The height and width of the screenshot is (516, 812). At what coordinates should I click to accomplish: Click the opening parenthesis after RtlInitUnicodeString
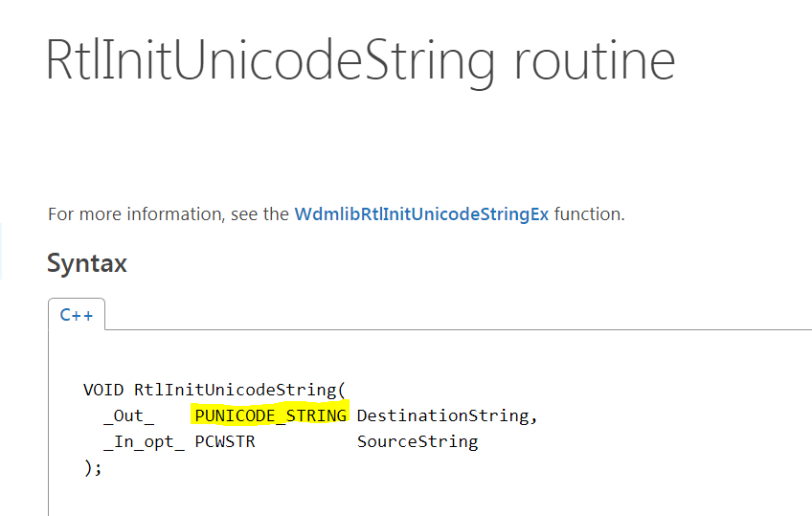tap(341, 390)
